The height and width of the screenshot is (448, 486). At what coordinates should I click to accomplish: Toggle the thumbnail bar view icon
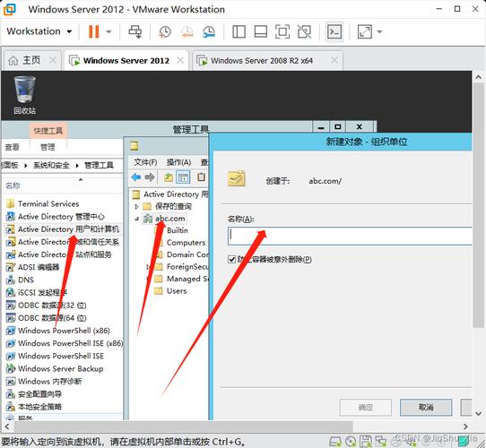[x=261, y=31]
